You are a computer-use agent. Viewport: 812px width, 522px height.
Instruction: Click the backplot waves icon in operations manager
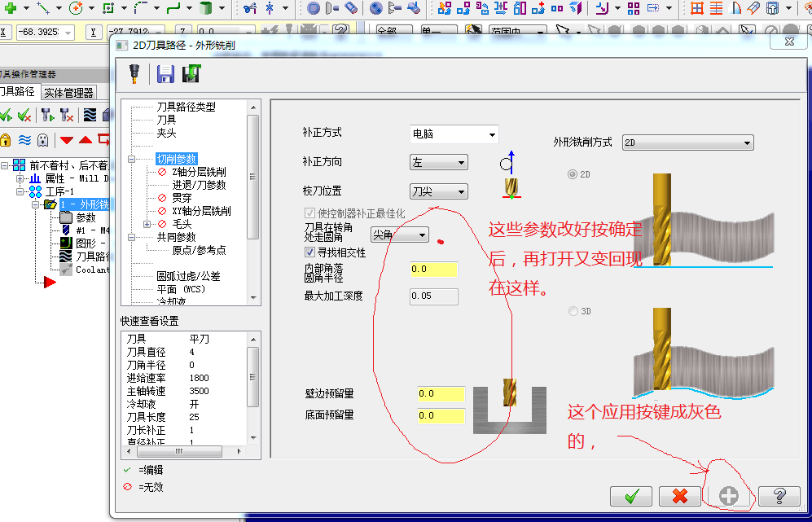click(90, 115)
